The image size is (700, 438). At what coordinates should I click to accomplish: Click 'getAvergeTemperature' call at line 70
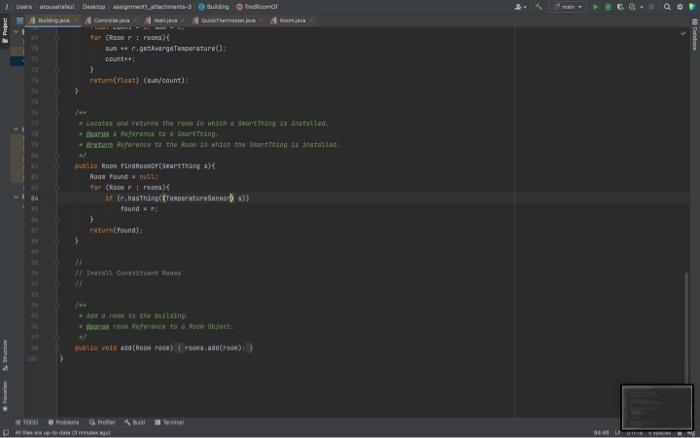(x=178, y=48)
